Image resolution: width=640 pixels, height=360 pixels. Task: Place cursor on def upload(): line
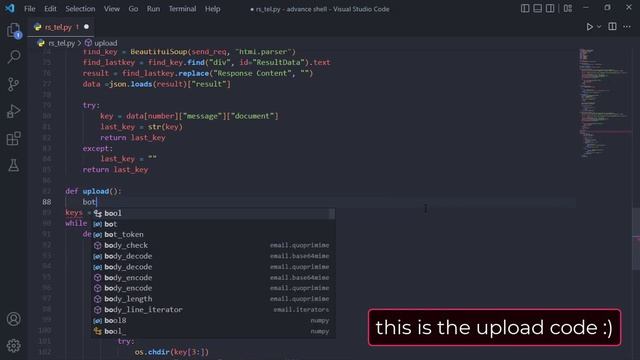[x=93, y=191]
